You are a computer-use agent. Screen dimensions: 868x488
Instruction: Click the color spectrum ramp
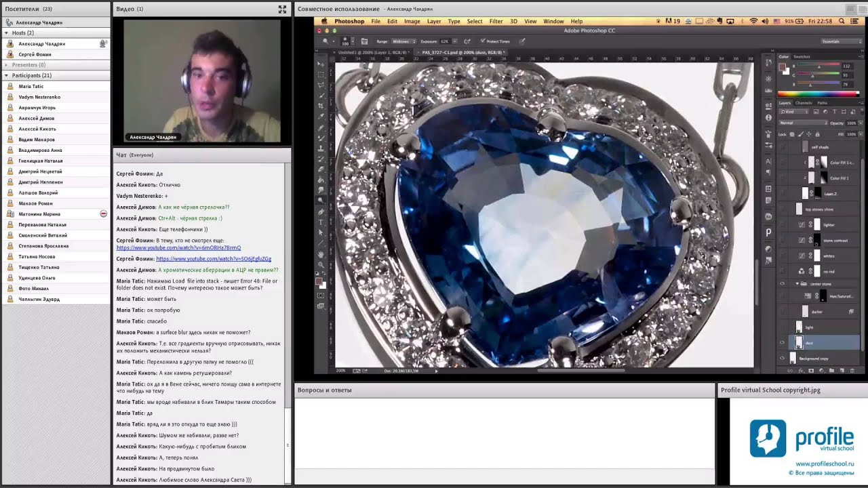[x=818, y=94]
